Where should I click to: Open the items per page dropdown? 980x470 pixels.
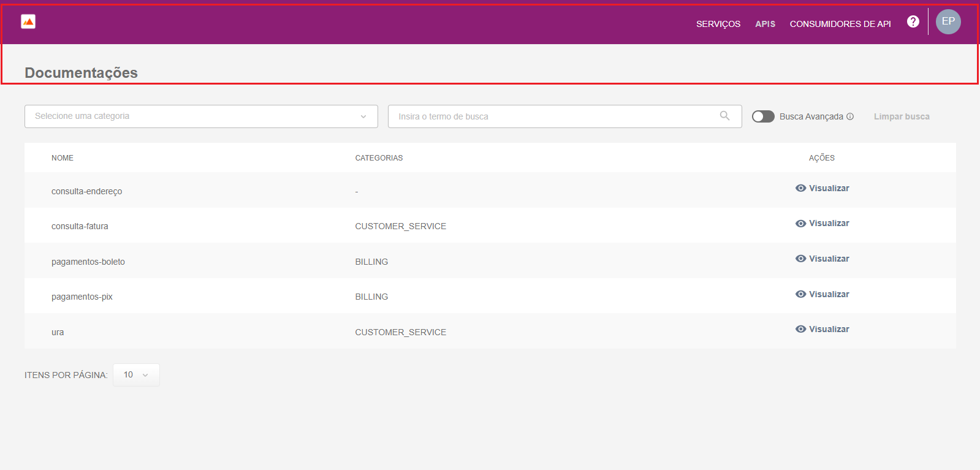[136, 375]
